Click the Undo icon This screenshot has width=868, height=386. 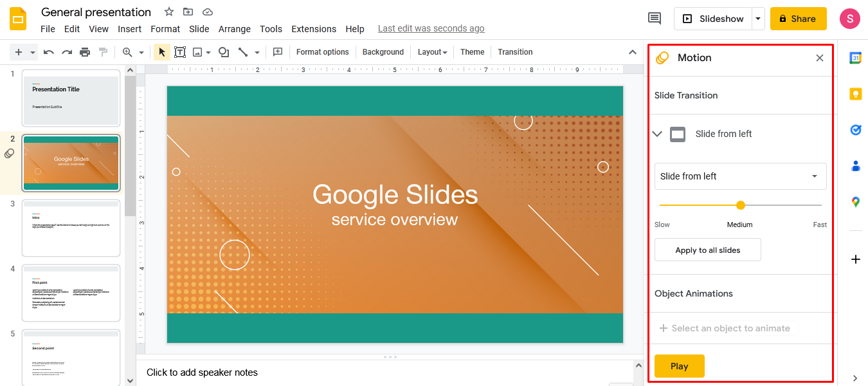(x=49, y=51)
